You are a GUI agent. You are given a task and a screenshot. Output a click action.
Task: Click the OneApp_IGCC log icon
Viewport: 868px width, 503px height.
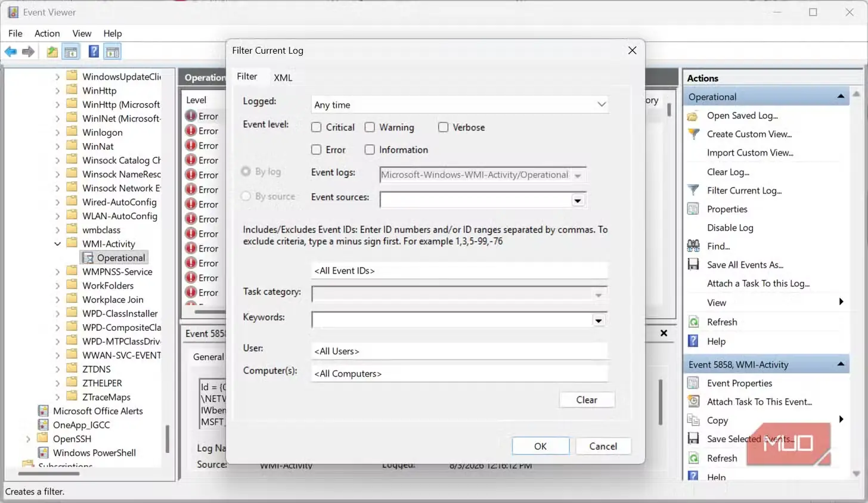pos(43,425)
